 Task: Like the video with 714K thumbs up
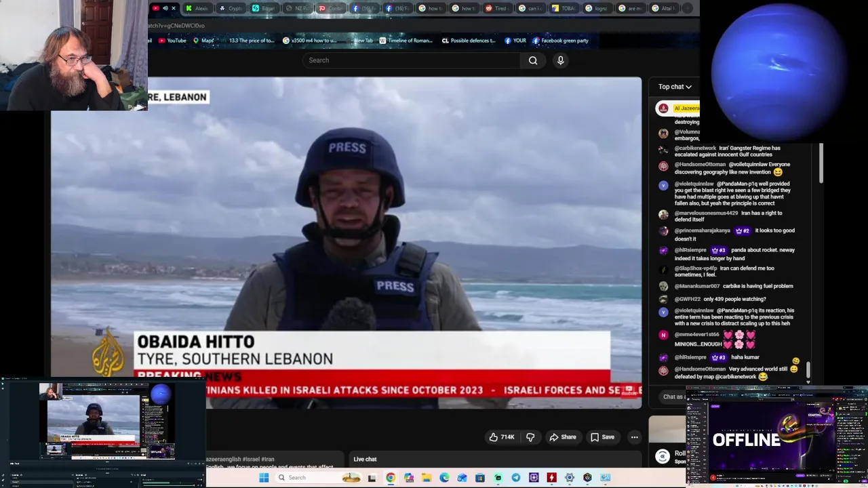pos(502,437)
